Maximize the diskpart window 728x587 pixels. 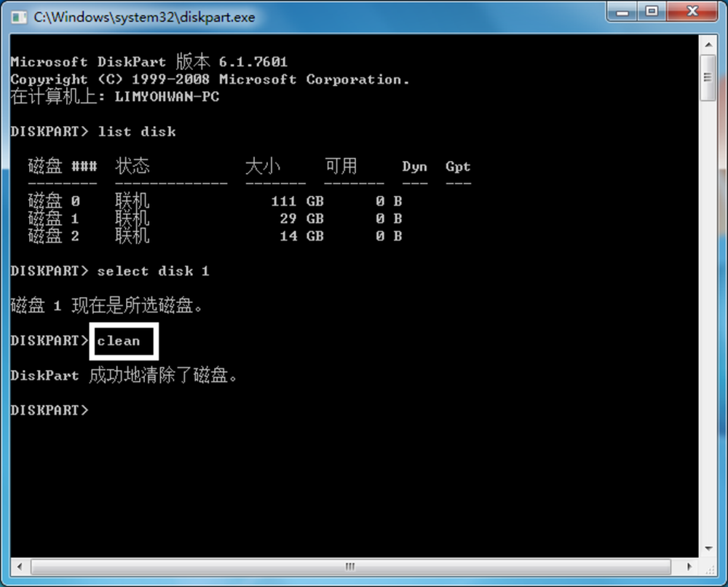(x=652, y=12)
